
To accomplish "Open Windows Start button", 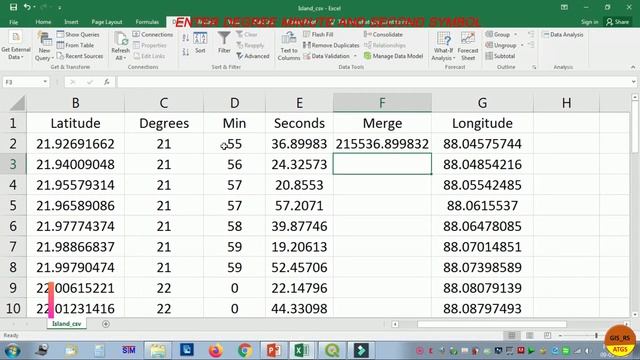I will (x=12, y=351).
